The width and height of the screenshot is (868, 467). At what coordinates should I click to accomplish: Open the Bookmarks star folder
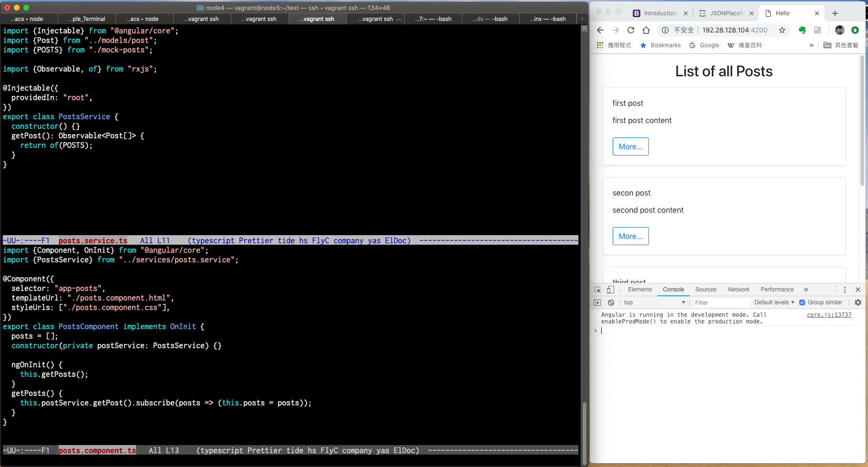(660, 45)
